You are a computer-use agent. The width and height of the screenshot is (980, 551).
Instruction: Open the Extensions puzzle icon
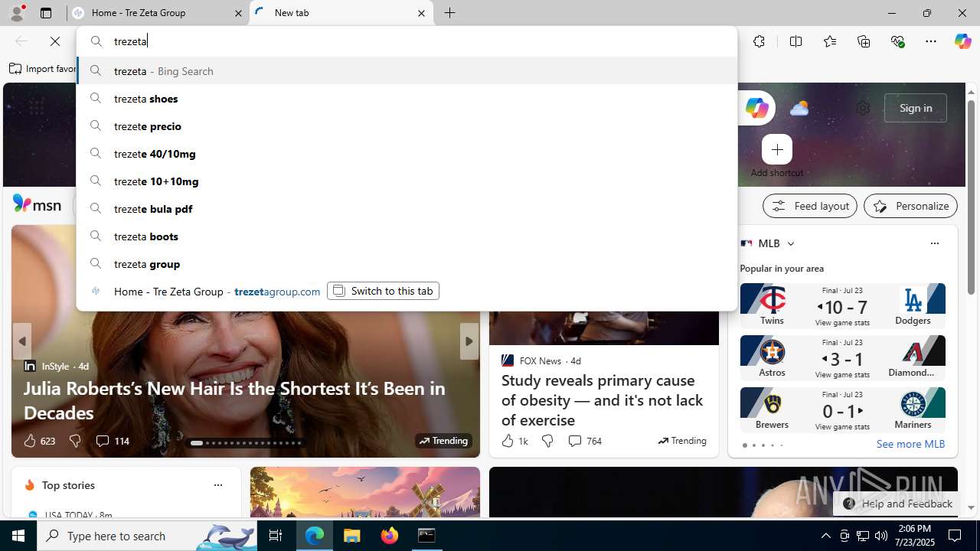(759, 41)
